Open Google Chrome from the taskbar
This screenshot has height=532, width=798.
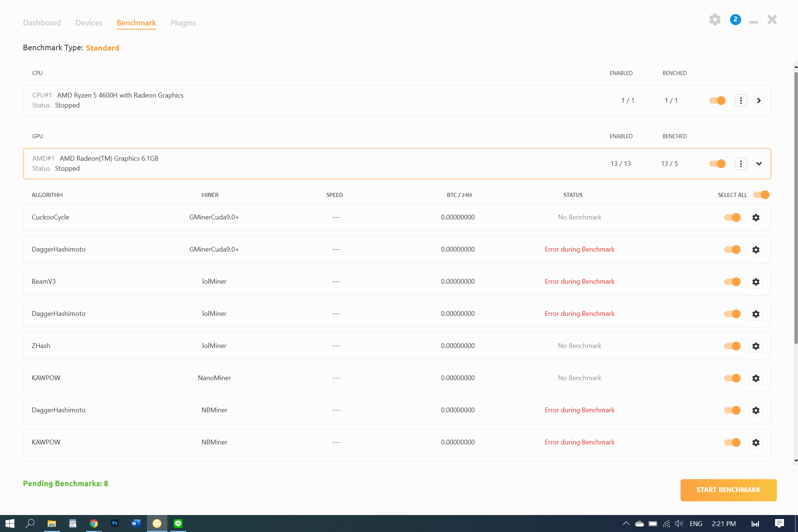point(94,524)
